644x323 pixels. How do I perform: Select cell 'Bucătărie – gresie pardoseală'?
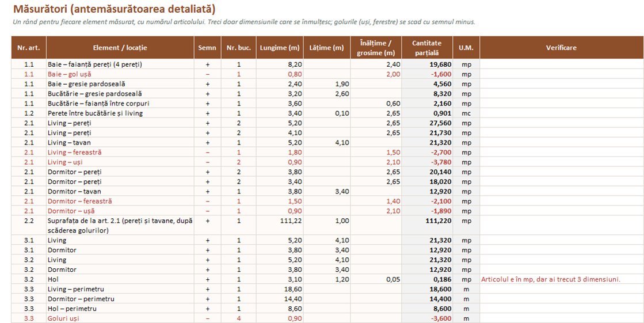(120, 94)
